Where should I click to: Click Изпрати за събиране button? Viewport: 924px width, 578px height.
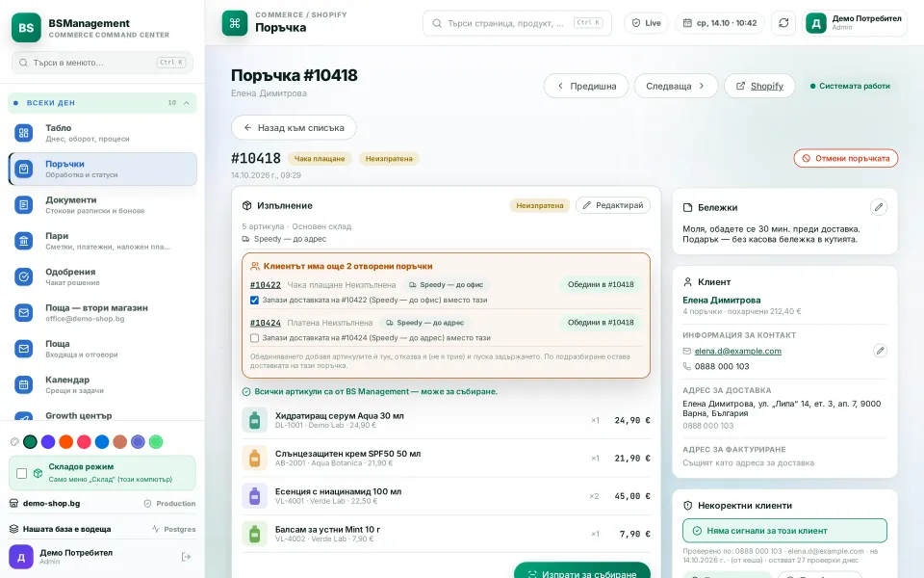click(582, 571)
